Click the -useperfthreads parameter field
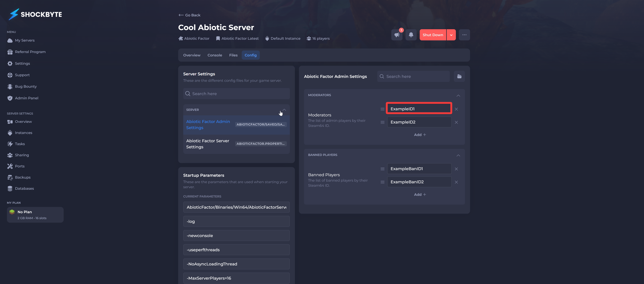Viewport: 644px width, 284px height. pyautogui.click(x=236, y=250)
